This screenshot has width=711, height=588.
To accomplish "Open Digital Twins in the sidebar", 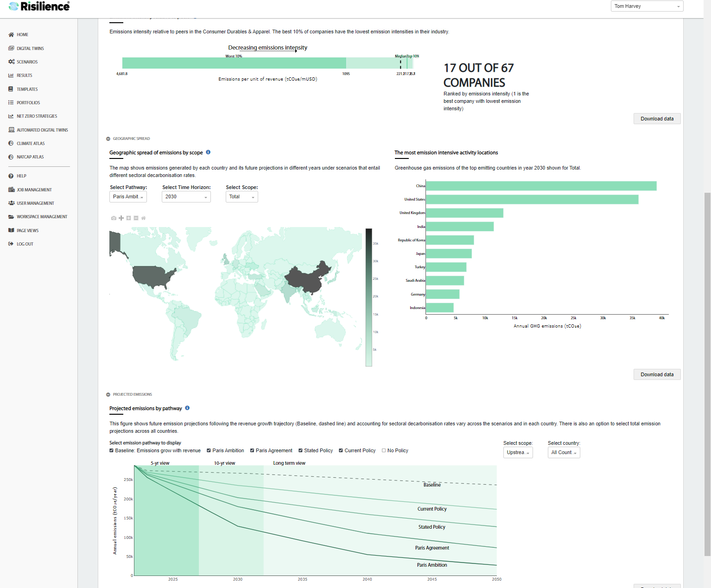I will (30, 48).
